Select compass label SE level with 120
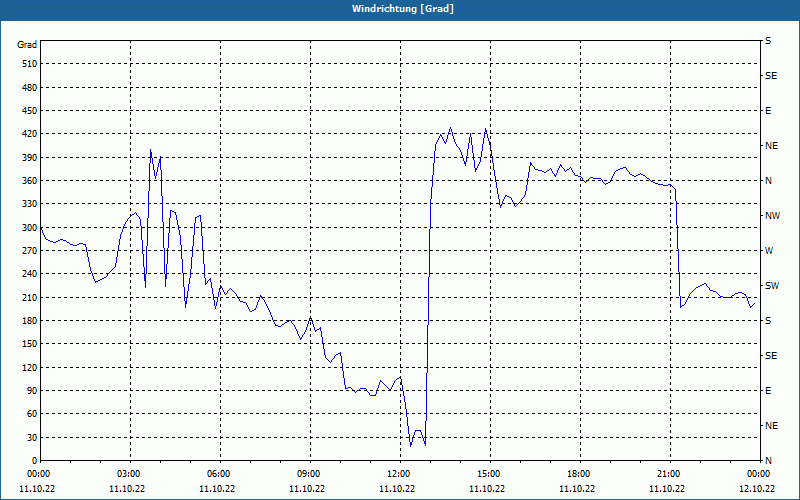800x500 pixels. click(771, 356)
